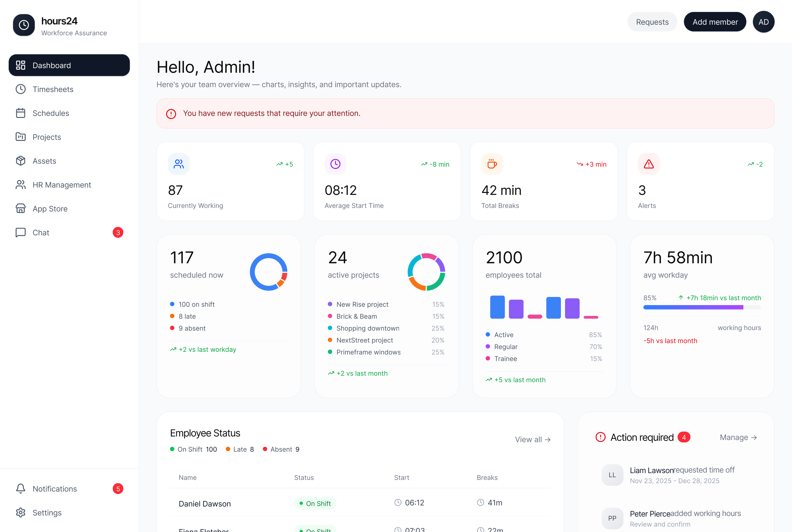The width and height of the screenshot is (792, 532).
Task: Click the Chat speech bubble icon
Action: 21,232
